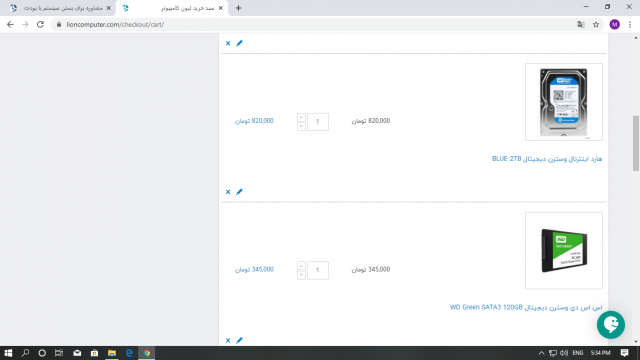Click the page vertical scrollbar thumb
640x360 pixels.
tap(636, 143)
